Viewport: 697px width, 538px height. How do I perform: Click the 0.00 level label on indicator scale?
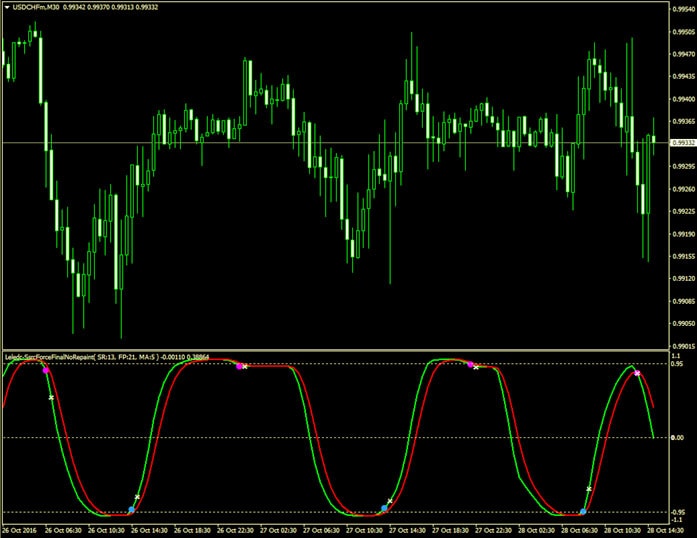678,438
